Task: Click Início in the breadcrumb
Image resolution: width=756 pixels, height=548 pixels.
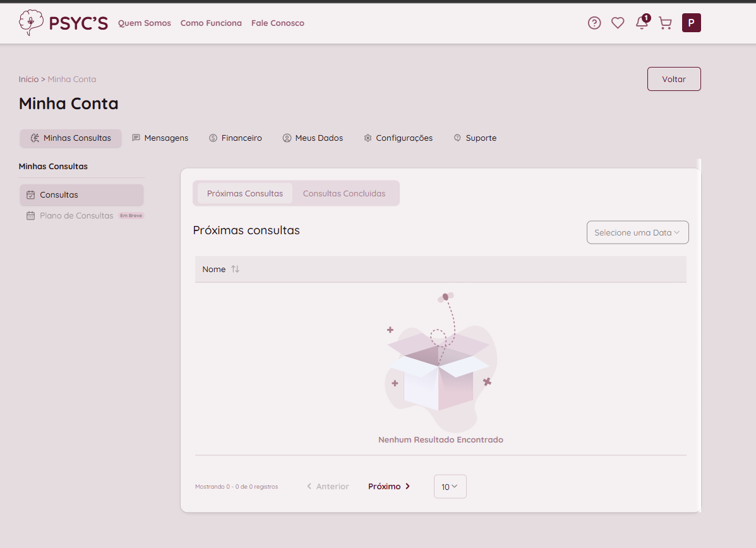Action: pyautogui.click(x=28, y=79)
